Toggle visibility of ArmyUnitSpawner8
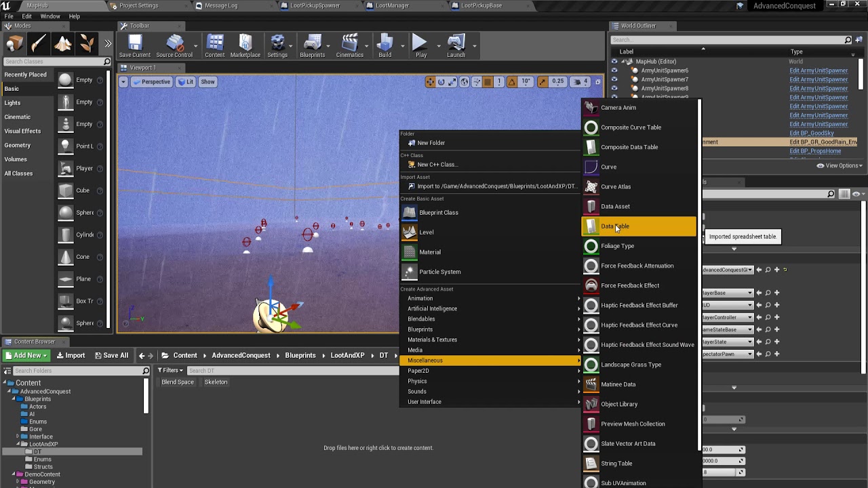Viewport: 868px width, 488px height. tap(614, 88)
